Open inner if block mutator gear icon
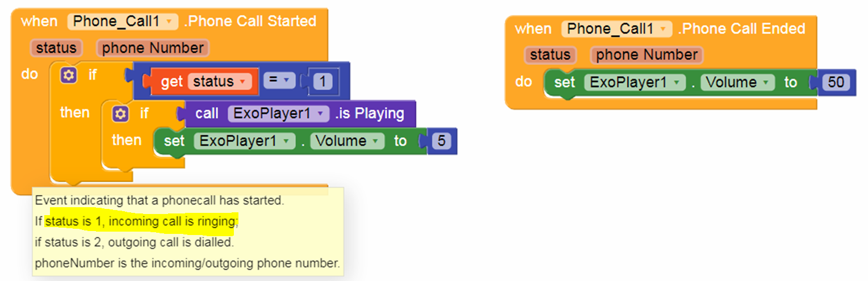The height and width of the screenshot is (281, 868). [x=120, y=114]
